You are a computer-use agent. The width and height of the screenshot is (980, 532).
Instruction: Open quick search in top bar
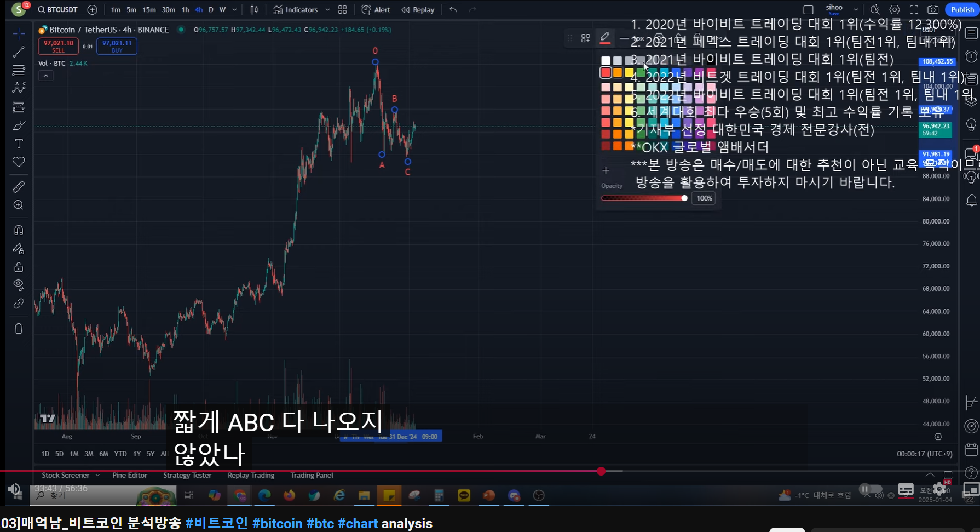(x=875, y=9)
